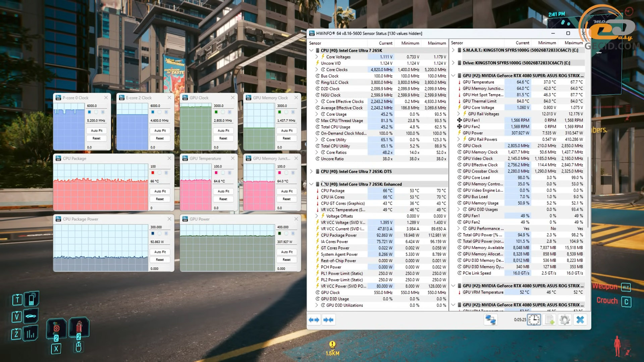Click the dark blue swatch in CPU Package Power graph

click(153, 233)
